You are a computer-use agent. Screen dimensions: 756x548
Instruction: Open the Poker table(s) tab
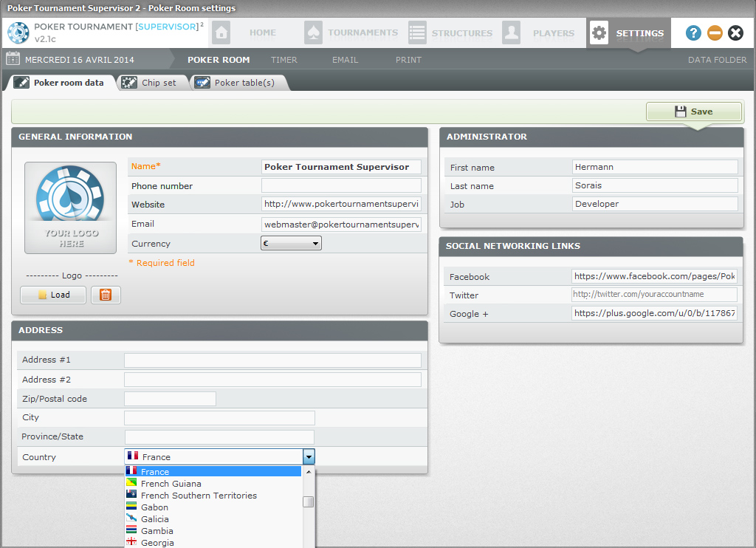pyautogui.click(x=236, y=83)
